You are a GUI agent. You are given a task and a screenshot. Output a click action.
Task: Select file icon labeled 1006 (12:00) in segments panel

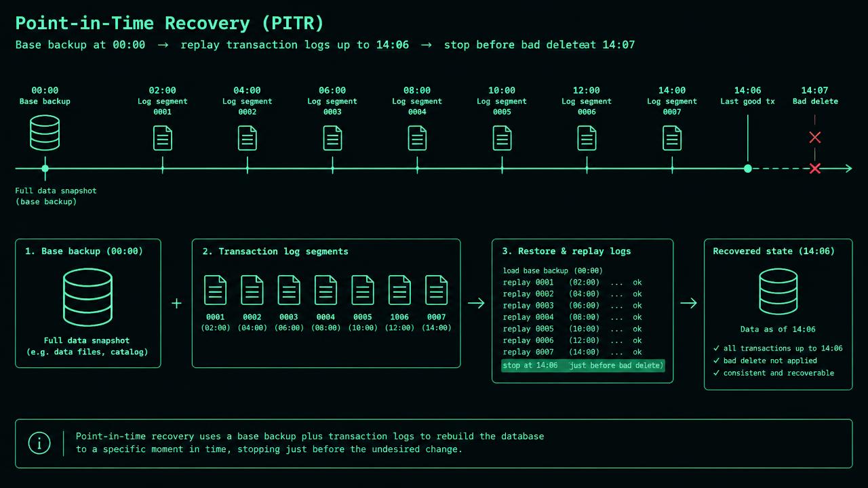click(x=399, y=290)
